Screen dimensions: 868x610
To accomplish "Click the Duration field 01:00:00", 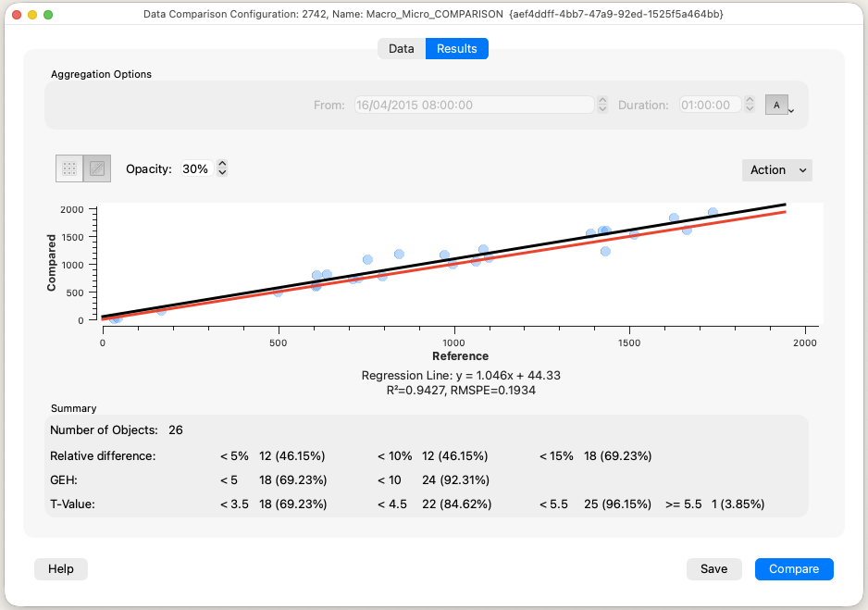I will coord(710,106).
